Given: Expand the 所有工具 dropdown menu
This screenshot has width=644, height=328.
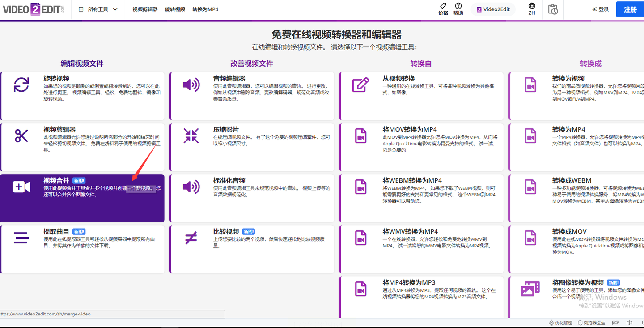Looking at the screenshot, I should [98, 9].
